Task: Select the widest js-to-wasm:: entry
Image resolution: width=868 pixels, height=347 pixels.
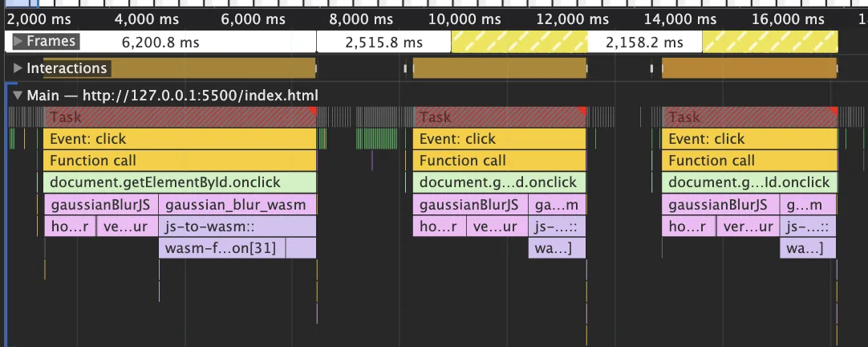Action: [238, 227]
